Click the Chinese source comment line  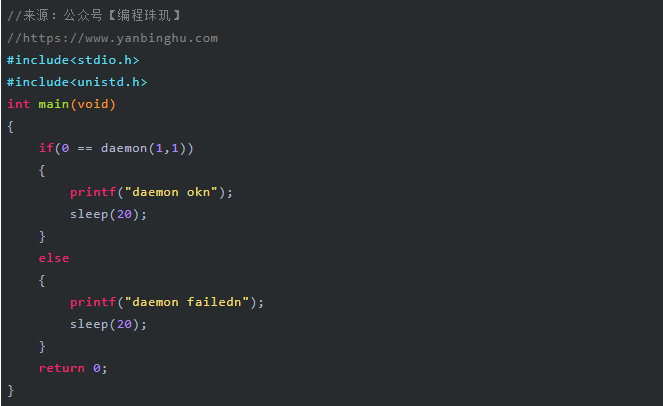[x=94, y=16]
